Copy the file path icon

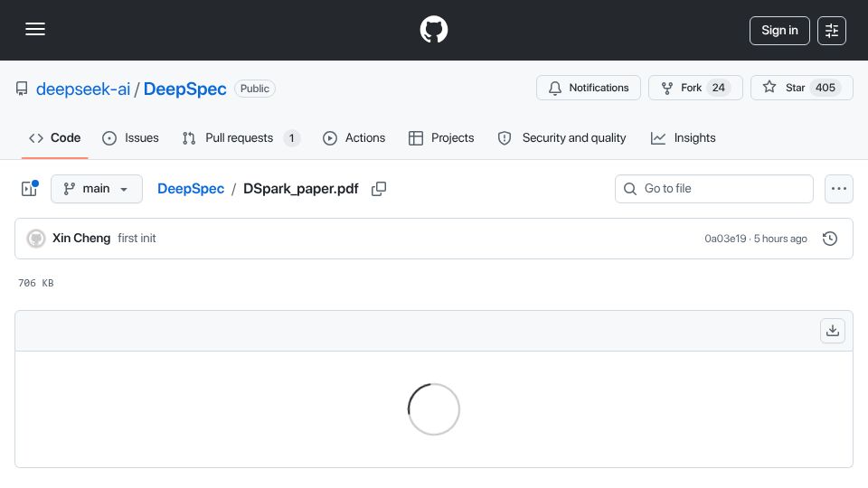[x=379, y=189]
